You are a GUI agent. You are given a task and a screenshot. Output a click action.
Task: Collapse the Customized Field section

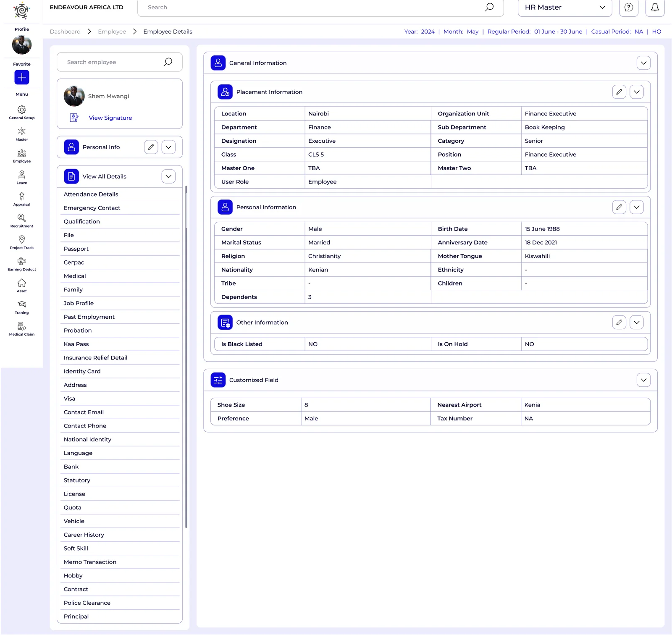point(643,380)
